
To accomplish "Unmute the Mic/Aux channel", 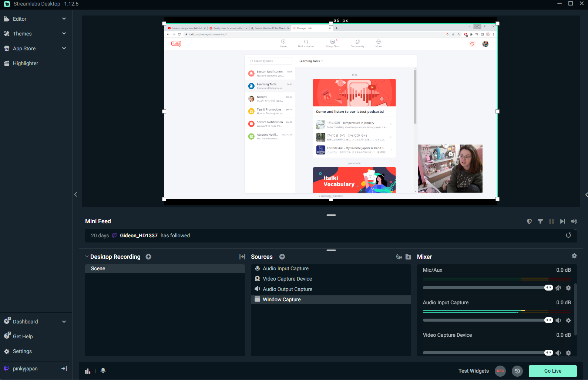I will 558,288.
